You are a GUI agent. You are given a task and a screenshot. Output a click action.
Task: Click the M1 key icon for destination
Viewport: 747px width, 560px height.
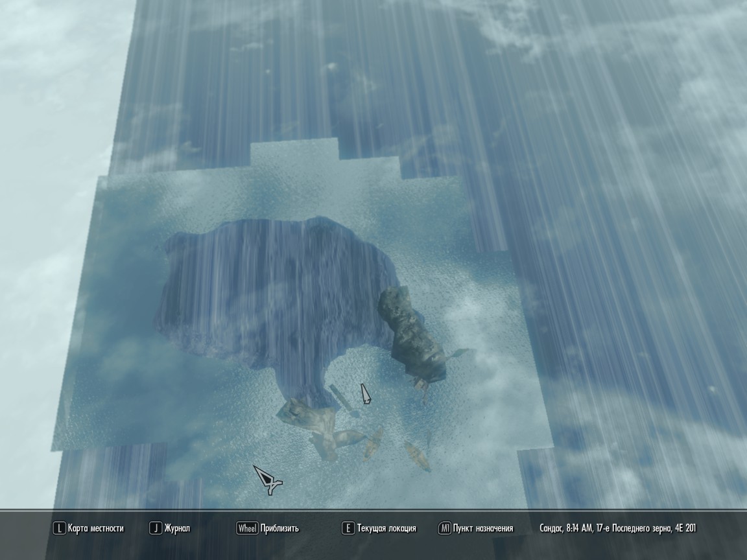(444, 528)
